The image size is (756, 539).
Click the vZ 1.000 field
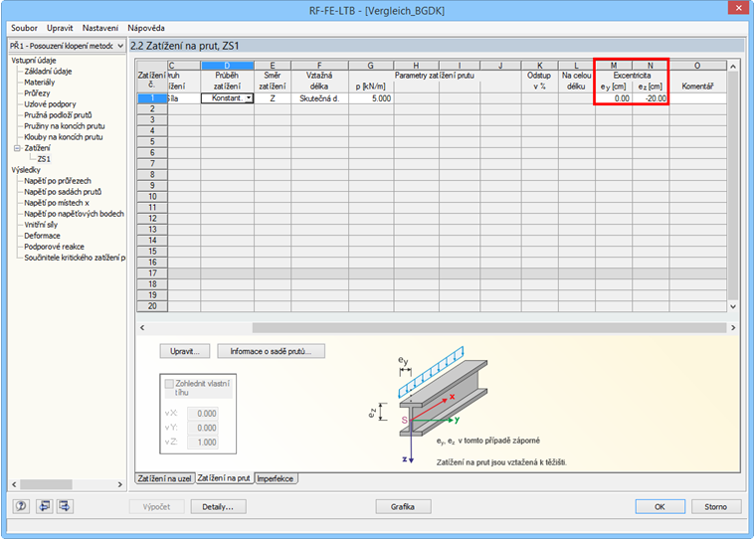tap(203, 443)
